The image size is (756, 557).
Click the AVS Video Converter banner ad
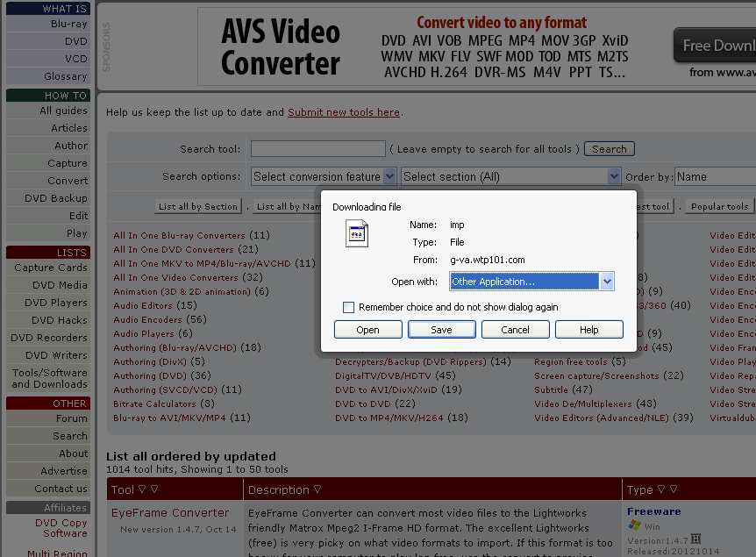click(x=477, y=46)
